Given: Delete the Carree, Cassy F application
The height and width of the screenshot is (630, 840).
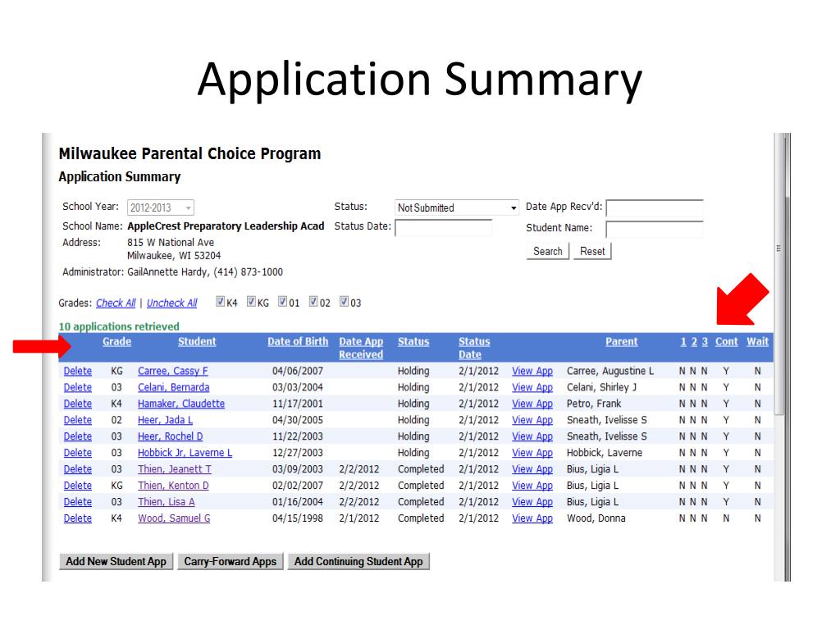Looking at the screenshot, I should (x=78, y=371).
